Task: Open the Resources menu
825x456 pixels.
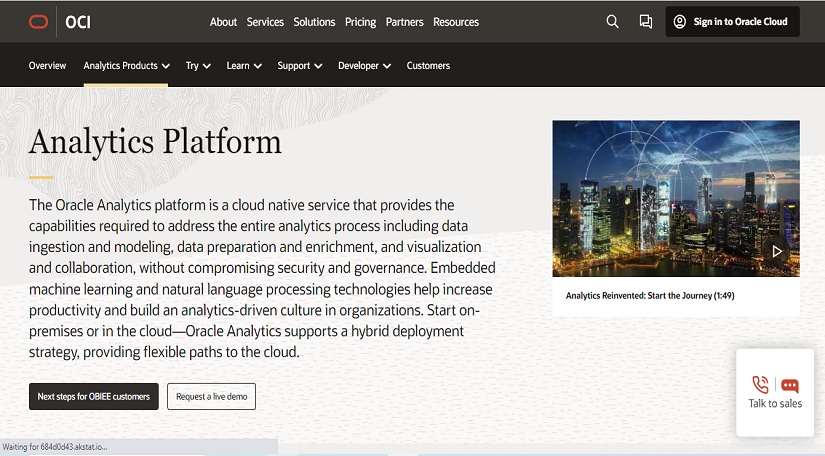Action: (456, 22)
